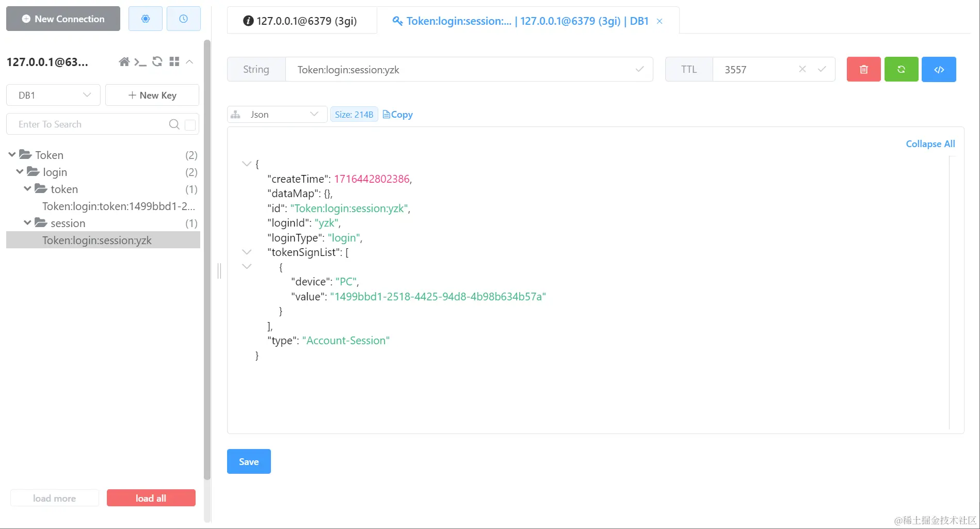Open application settings gear icon

click(x=145, y=18)
